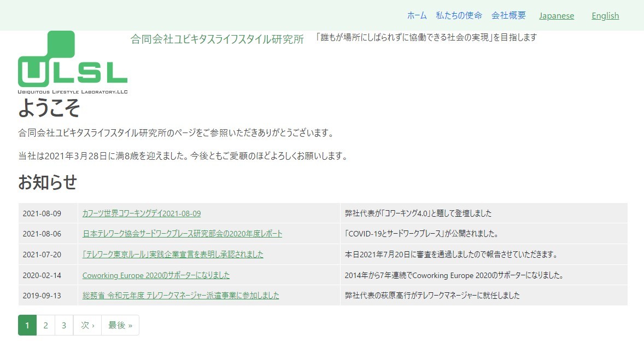Open the 会社概要 navigation menu item
The height and width of the screenshot is (341, 644).
tap(508, 15)
